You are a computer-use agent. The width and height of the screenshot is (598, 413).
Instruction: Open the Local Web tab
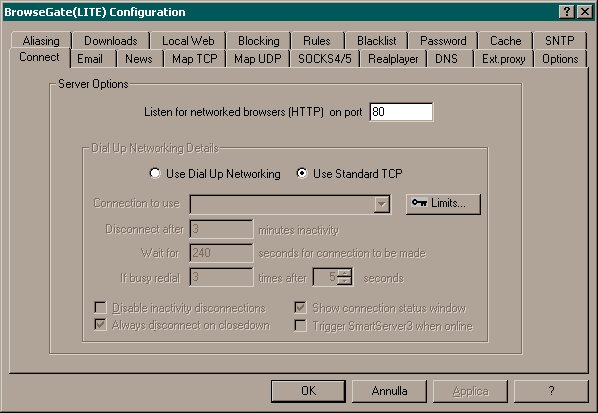(x=188, y=40)
